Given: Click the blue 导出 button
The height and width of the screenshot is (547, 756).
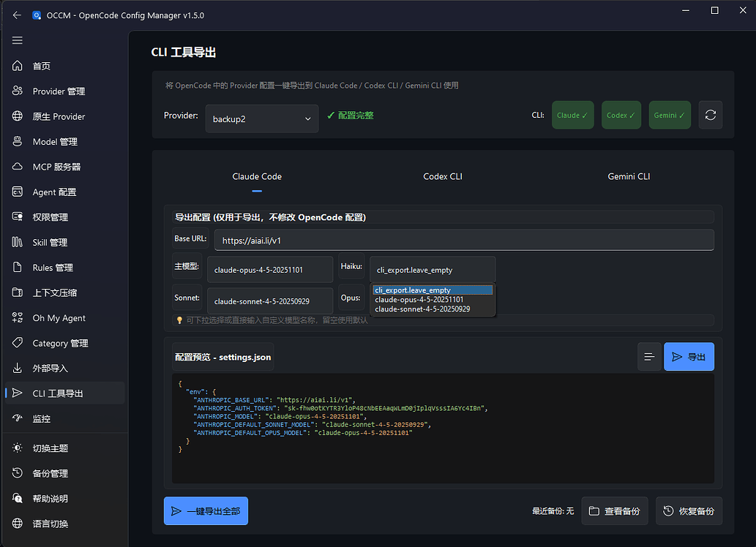Looking at the screenshot, I should 689,357.
